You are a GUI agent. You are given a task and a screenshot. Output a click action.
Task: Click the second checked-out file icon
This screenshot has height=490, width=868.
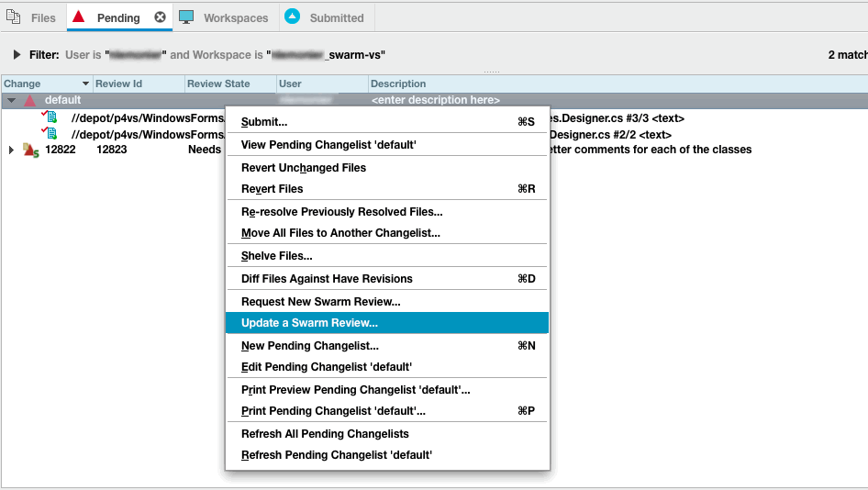pyautogui.click(x=50, y=133)
